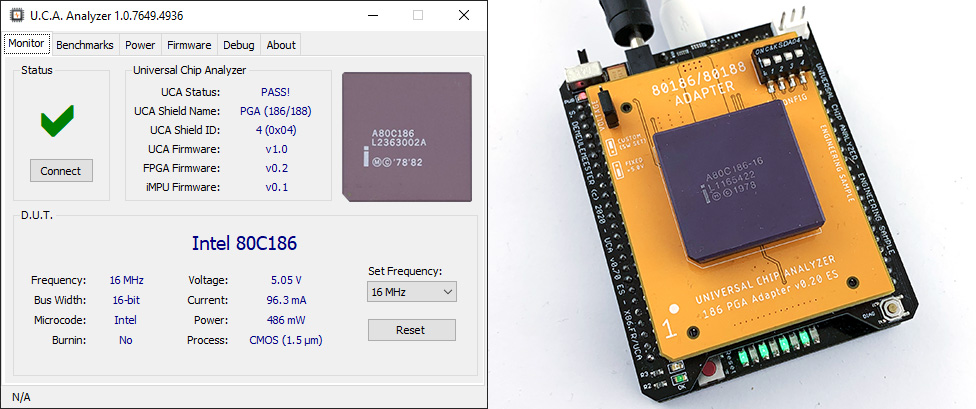This screenshot has height=409, width=976.
Task: Click the Burnin No value
Action: (x=126, y=340)
